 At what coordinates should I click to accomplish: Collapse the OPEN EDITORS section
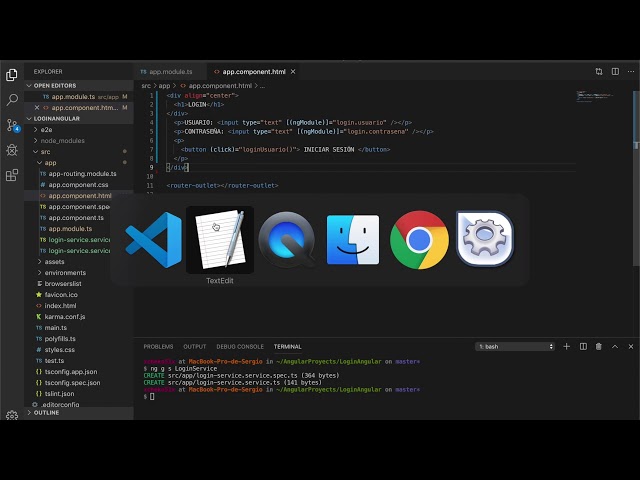tap(79, 86)
